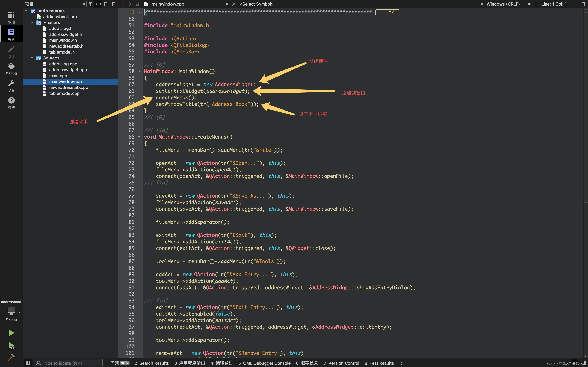Toggle file lock writable icon
The image size is (588, 367).
tap(138, 4)
